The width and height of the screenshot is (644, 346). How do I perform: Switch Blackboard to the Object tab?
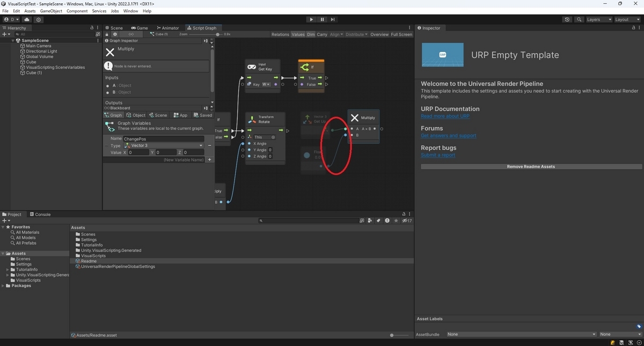click(x=136, y=115)
